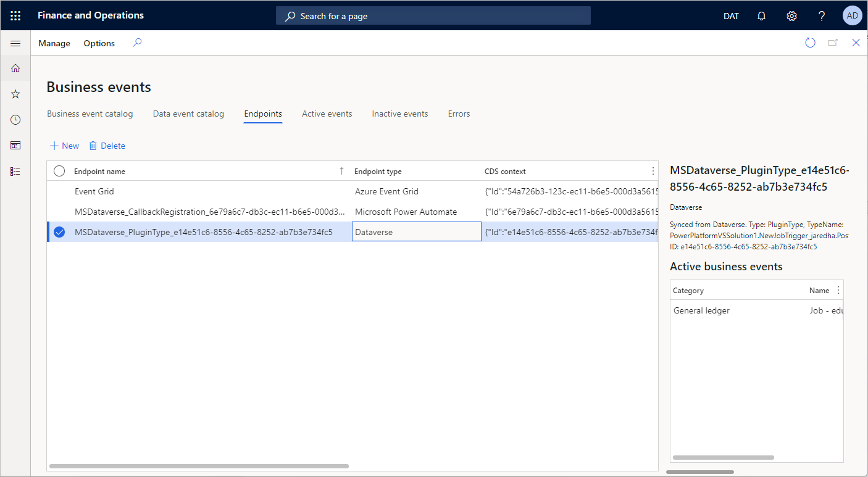This screenshot has height=477, width=868.
Task: Click New to add an endpoint
Action: tap(65, 146)
